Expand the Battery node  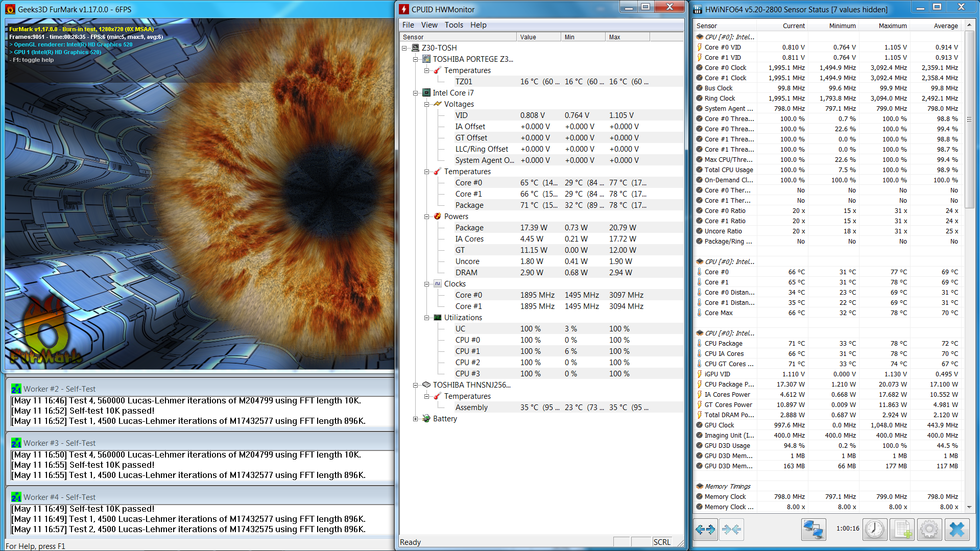pos(416,419)
